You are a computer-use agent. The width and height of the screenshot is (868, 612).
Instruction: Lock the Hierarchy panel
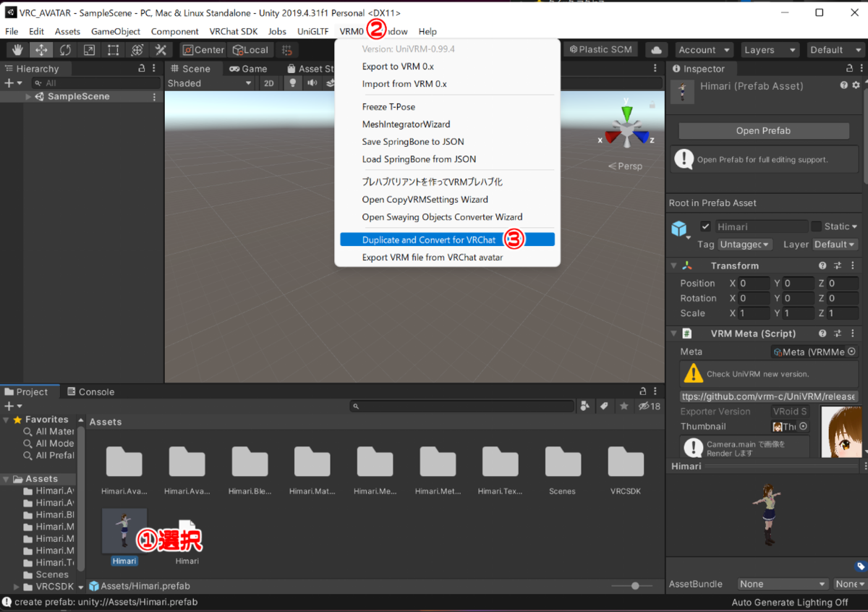pyautogui.click(x=142, y=69)
